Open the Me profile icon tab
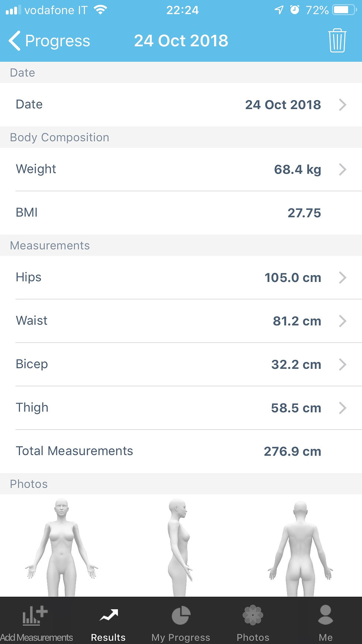 pyautogui.click(x=325, y=615)
